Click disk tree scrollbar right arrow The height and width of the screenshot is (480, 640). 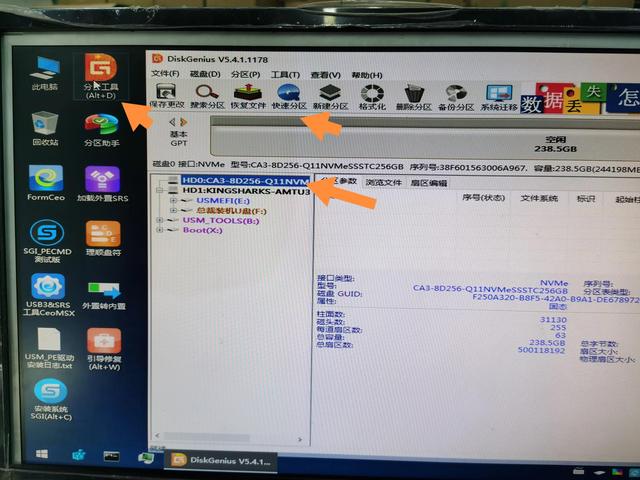[x=300, y=440]
